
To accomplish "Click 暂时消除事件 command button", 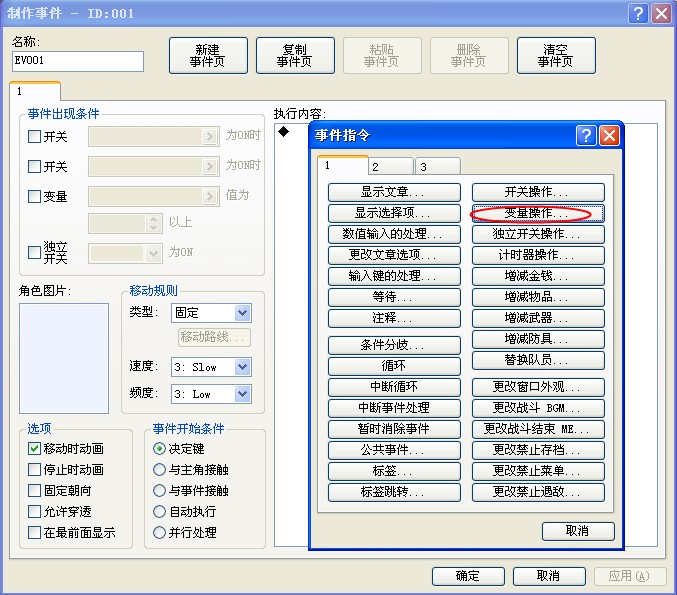I will click(x=394, y=429).
